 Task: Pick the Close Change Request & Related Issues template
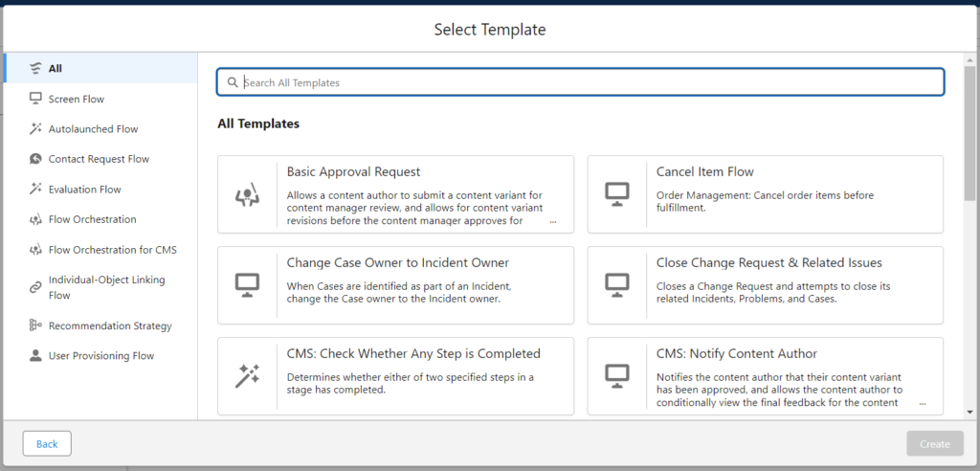pyautogui.click(x=765, y=285)
